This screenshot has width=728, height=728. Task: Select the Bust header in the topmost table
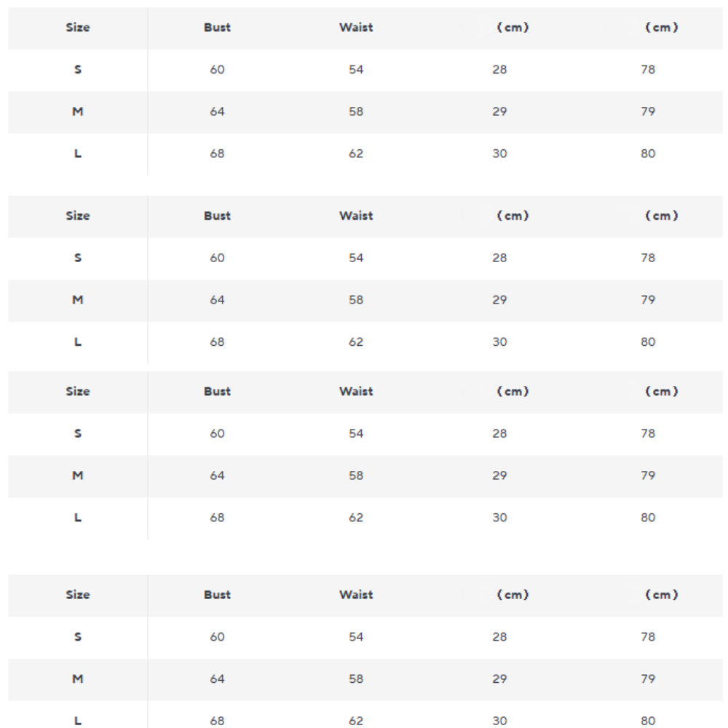pyautogui.click(x=217, y=28)
